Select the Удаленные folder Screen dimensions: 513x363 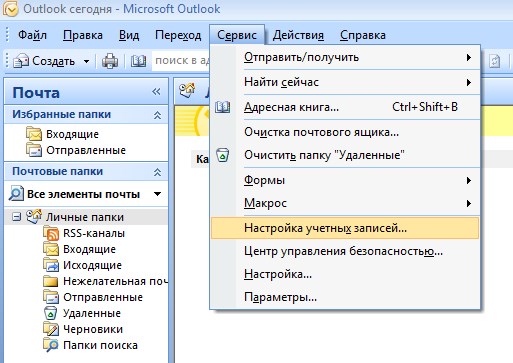tap(92, 313)
